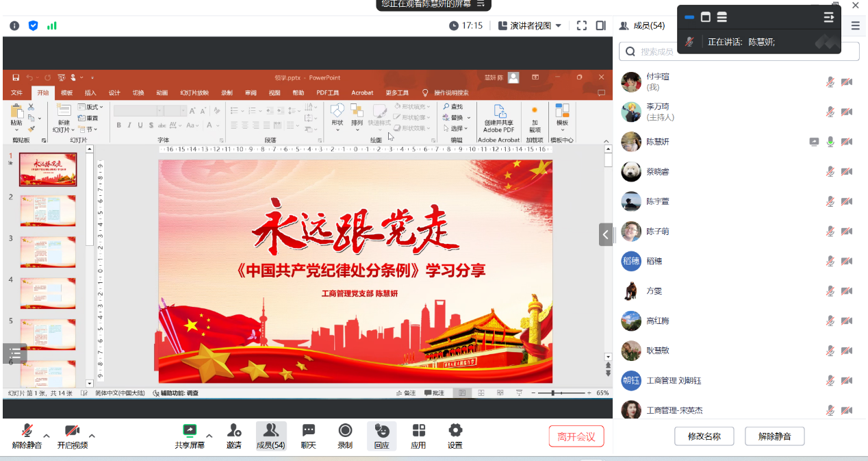Screen dimensions: 868x461
Task: Enter full screen mode
Action: coord(582,26)
